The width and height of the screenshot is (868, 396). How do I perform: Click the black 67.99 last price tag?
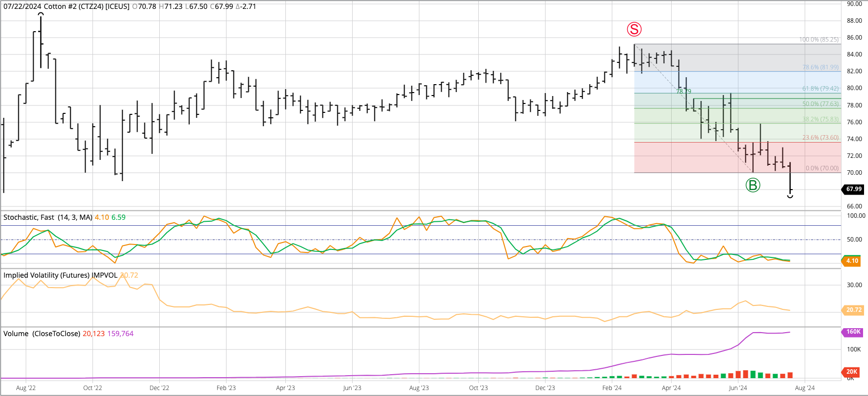853,189
